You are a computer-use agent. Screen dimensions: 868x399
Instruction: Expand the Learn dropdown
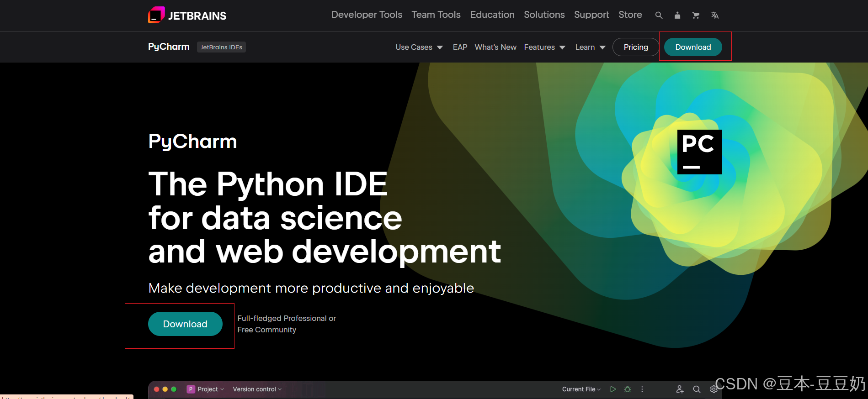(x=591, y=47)
